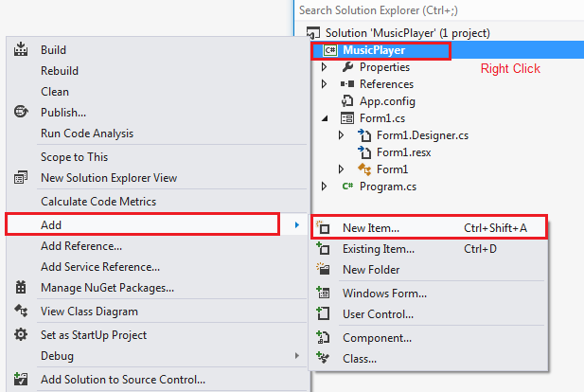Image resolution: width=584 pixels, height=392 pixels.
Task: Expand the References node
Action: (x=324, y=84)
